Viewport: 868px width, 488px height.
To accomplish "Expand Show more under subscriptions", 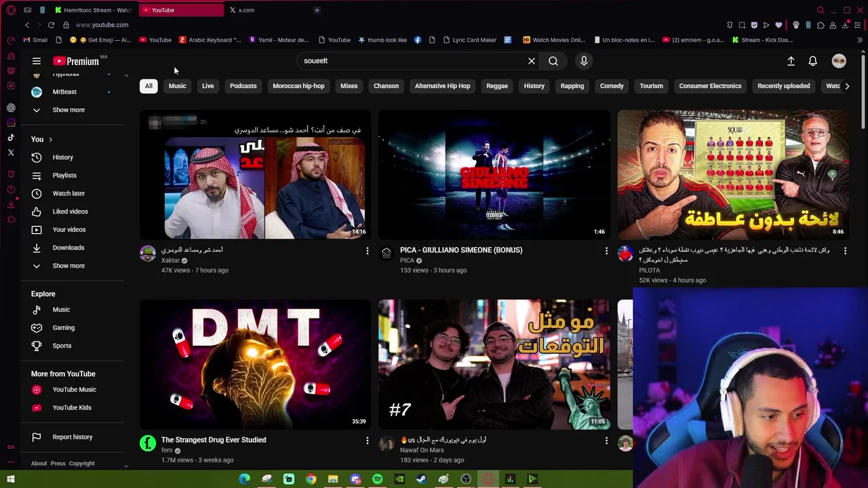I will (68, 110).
